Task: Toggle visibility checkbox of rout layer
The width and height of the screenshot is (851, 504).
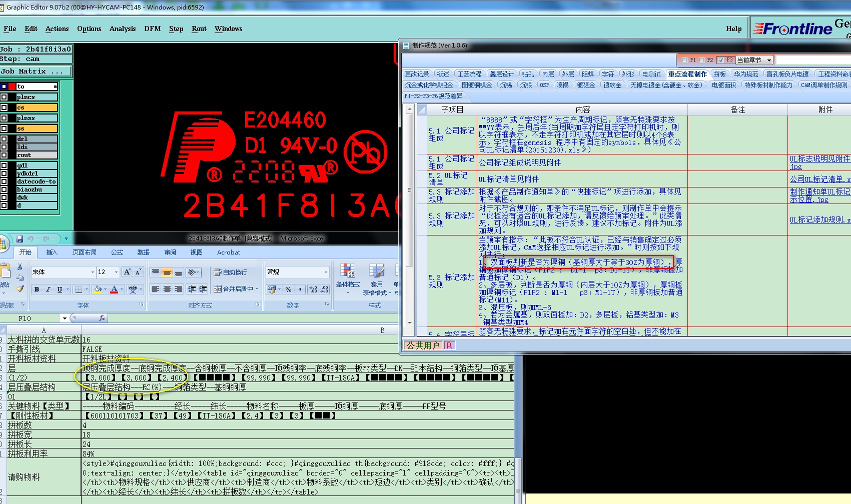Action: click(x=4, y=155)
